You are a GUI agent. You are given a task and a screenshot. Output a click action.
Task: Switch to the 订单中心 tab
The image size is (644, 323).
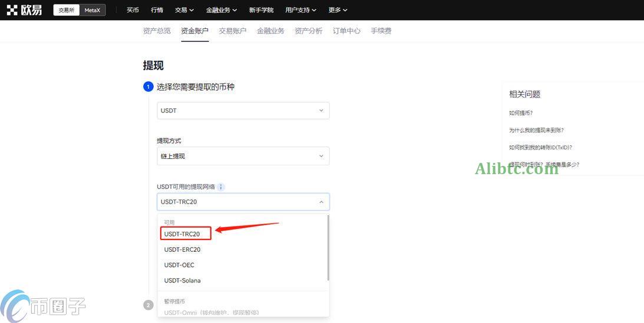pos(346,31)
